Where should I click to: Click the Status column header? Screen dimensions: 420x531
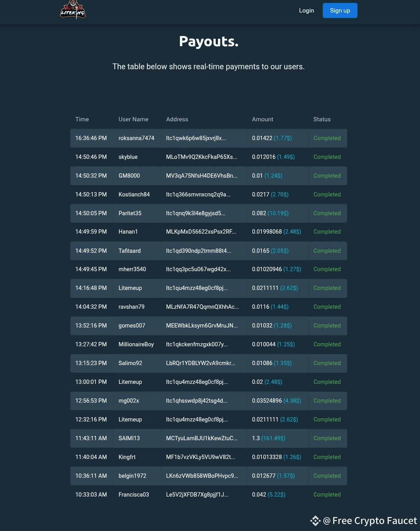(322, 119)
